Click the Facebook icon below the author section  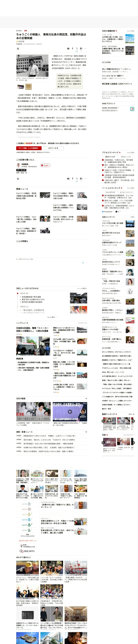click(x=73, y=178)
